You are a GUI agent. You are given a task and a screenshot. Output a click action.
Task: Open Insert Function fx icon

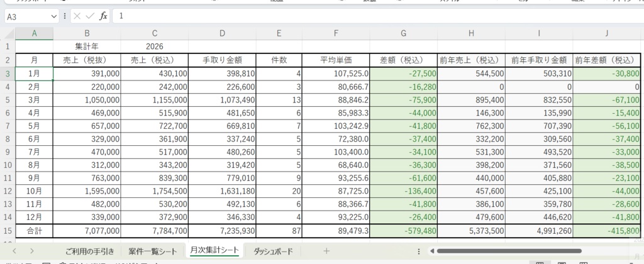coord(104,16)
